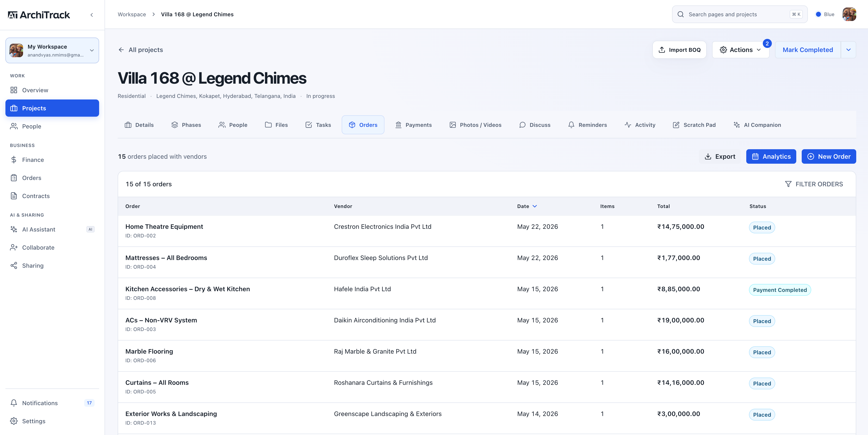Focus the Search pages and projects field
The width and height of the screenshot is (868, 435).
click(740, 14)
